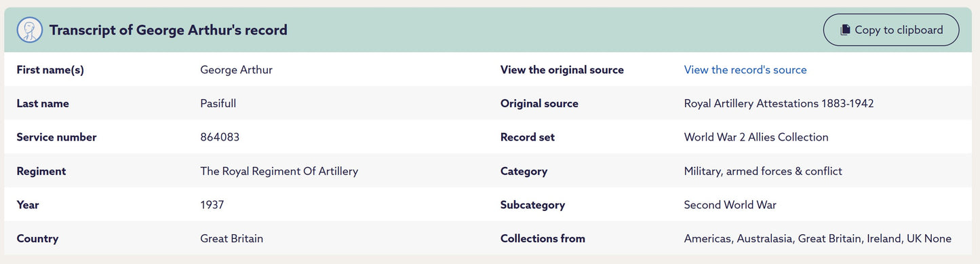Copy transcript to clipboard
The width and height of the screenshot is (980, 264).
tap(891, 30)
